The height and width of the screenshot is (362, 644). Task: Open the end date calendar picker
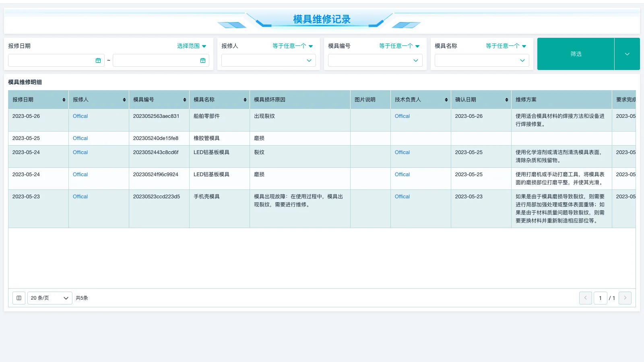tap(202, 60)
